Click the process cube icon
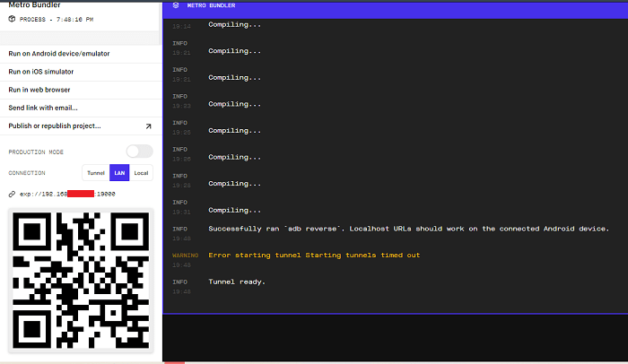Viewport: 628px width, 364px height. [x=12, y=19]
